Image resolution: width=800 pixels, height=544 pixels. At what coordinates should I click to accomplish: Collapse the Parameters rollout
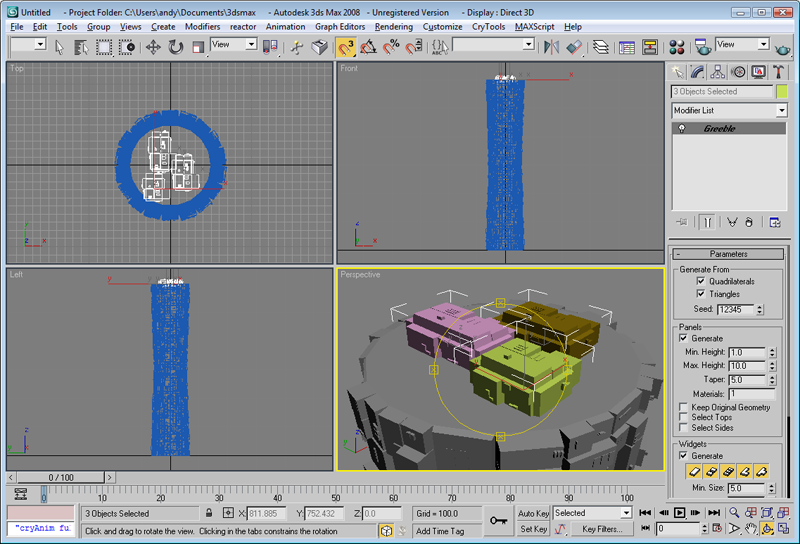[x=729, y=254]
